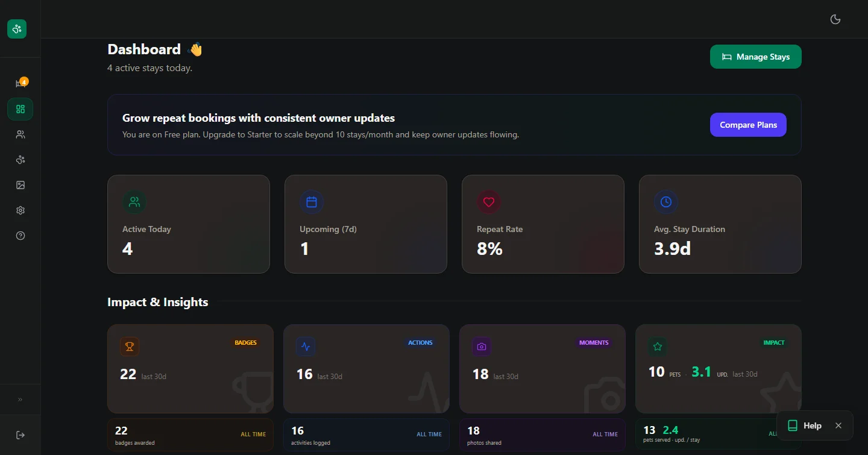Click the MOMENTS tag label
Viewport: 868px width, 455px height.
click(x=594, y=343)
